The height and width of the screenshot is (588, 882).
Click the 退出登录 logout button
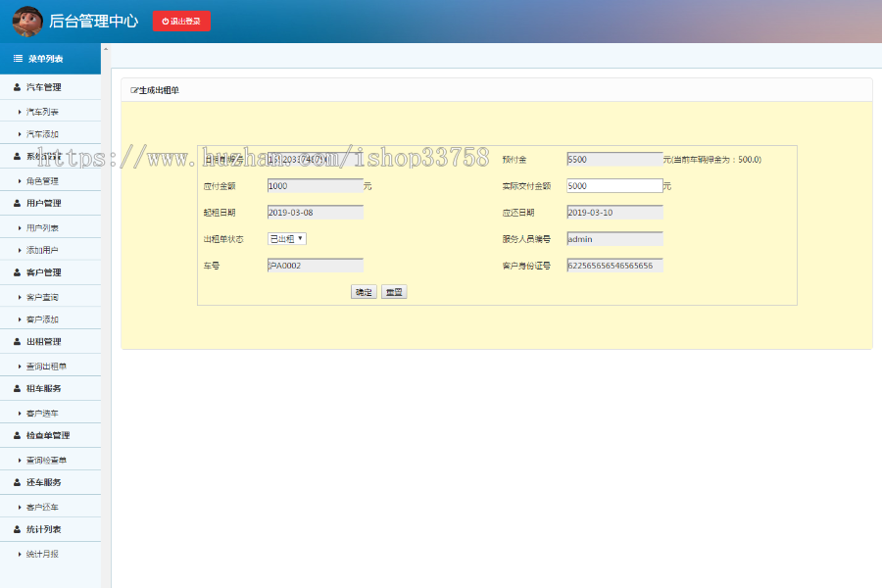click(181, 21)
